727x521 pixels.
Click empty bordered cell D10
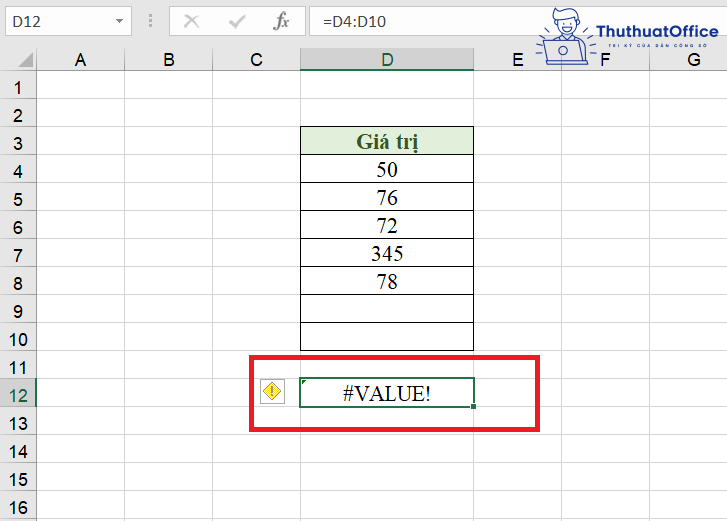point(387,337)
